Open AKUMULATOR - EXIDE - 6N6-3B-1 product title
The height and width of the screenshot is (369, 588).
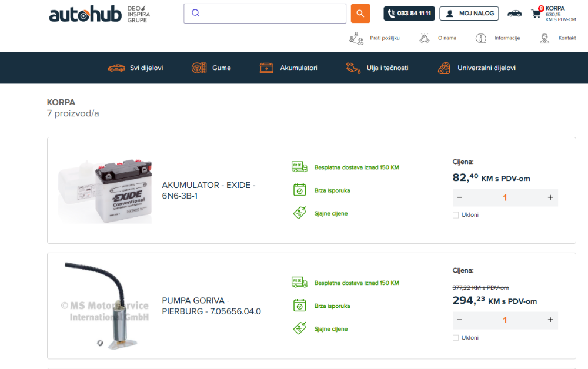pyautogui.click(x=209, y=190)
